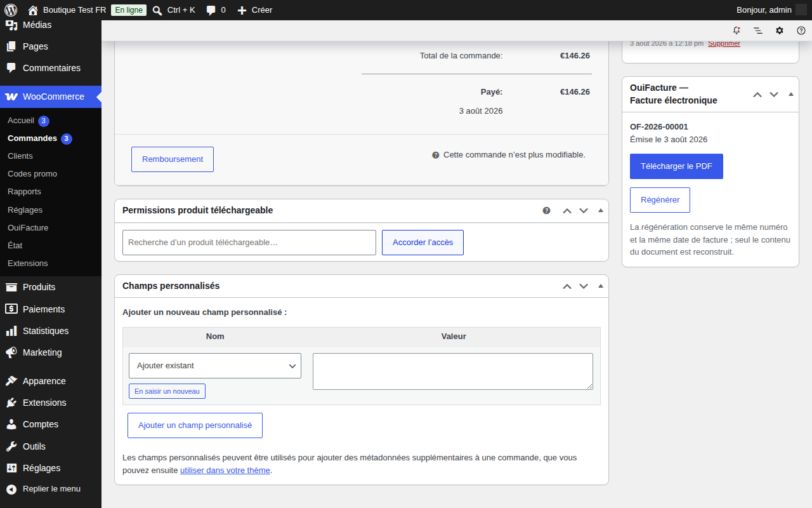Image resolution: width=812 pixels, height=508 pixels.
Task: Open notifications bell in the header toolbar
Action: tap(737, 30)
